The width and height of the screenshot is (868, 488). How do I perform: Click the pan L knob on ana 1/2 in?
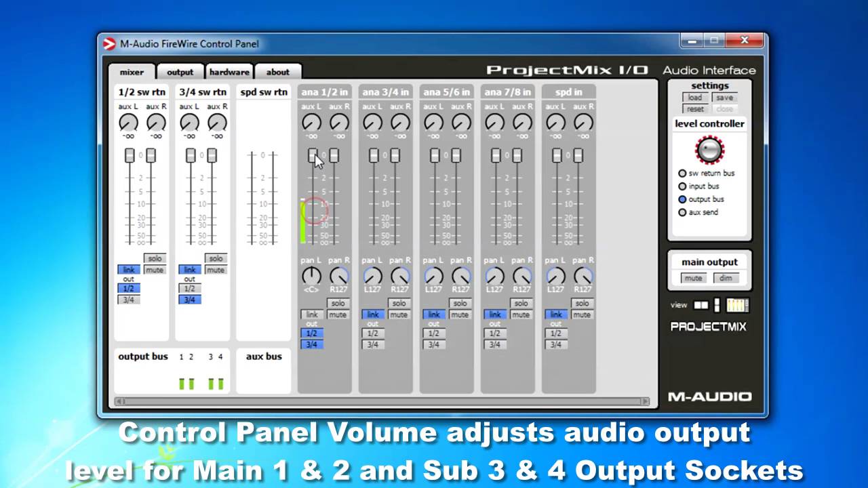[311, 276]
